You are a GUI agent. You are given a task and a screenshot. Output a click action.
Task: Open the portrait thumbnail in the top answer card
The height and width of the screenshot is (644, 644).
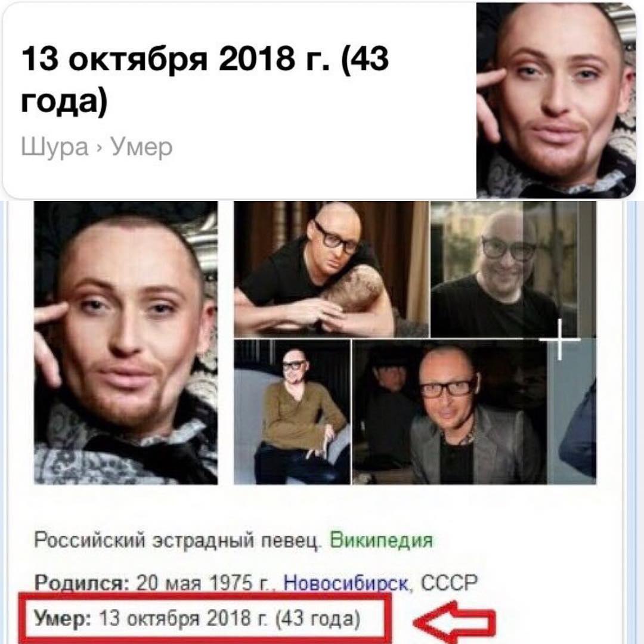click(556, 101)
